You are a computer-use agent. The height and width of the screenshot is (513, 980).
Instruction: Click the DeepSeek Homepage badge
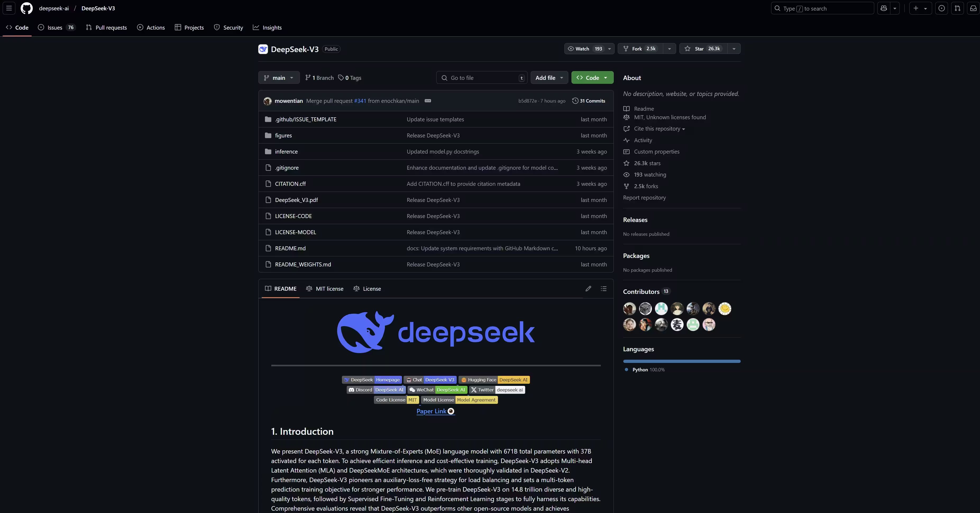click(x=372, y=380)
